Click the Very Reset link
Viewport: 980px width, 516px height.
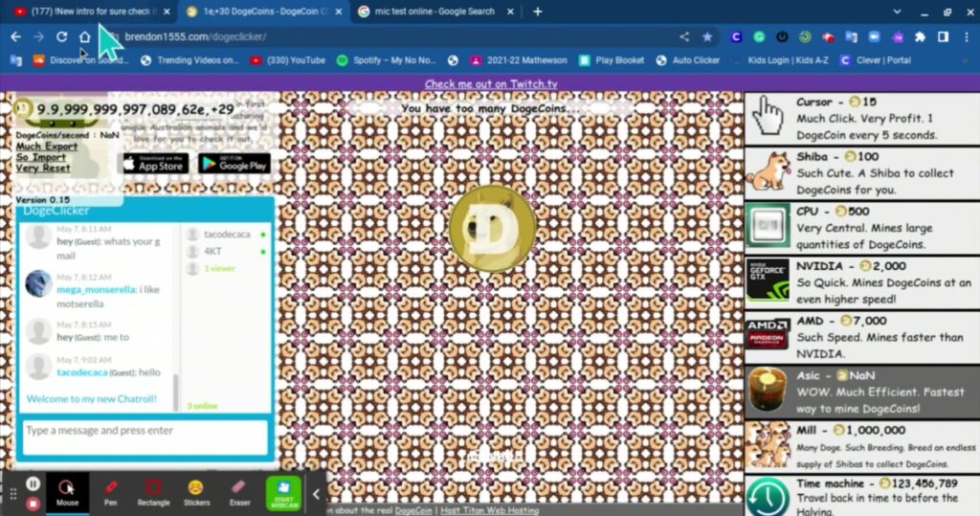tap(43, 168)
